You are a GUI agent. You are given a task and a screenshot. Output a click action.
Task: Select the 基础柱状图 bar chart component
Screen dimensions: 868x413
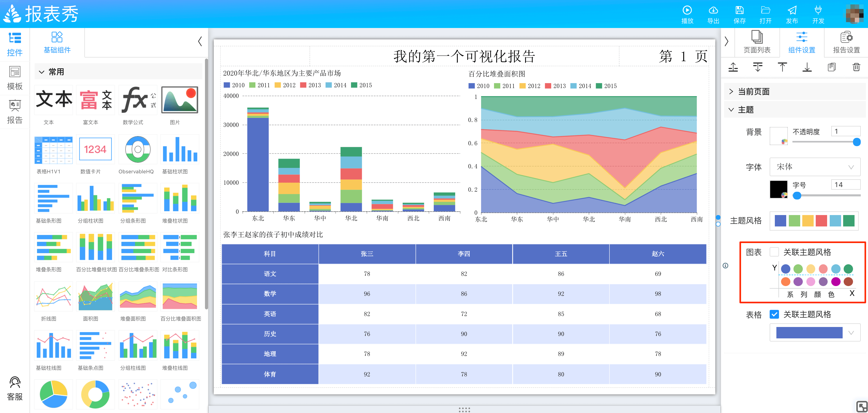point(180,149)
